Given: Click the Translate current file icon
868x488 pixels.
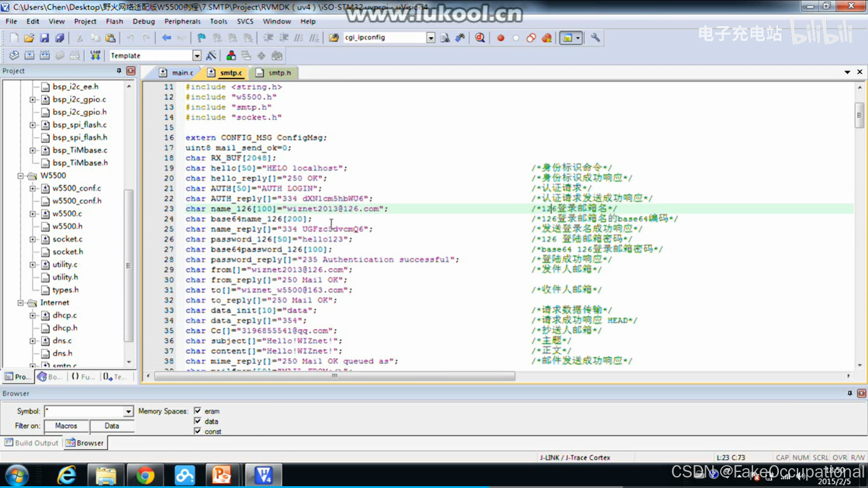Looking at the screenshot, I should coord(14,56).
